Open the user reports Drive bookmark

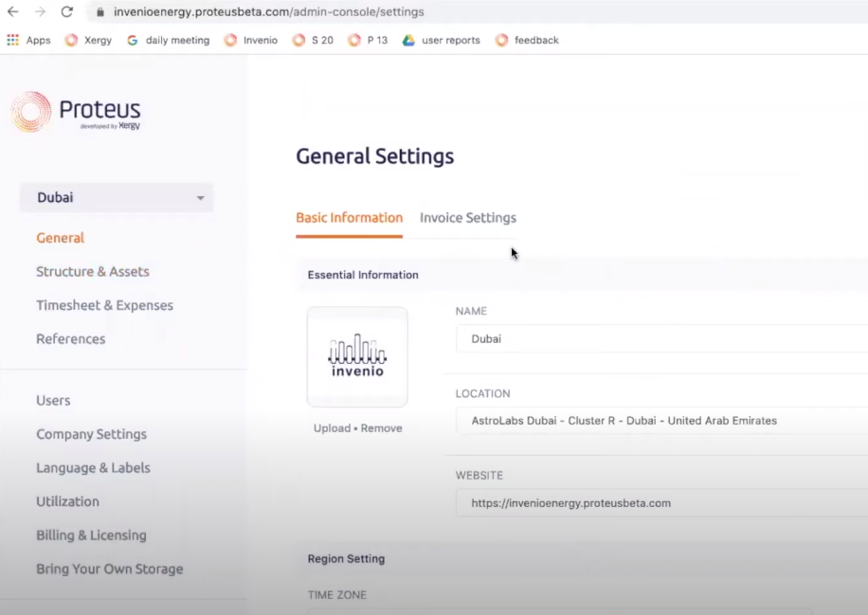[442, 40]
